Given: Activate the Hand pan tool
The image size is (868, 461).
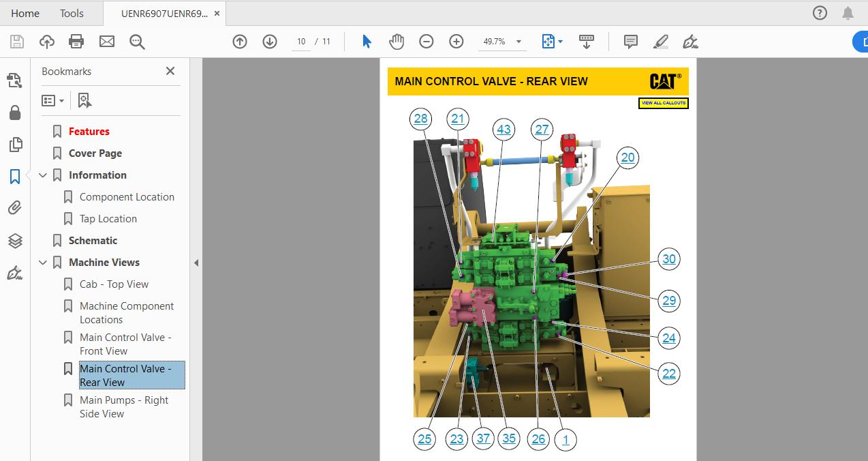Looking at the screenshot, I should [x=397, y=42].
